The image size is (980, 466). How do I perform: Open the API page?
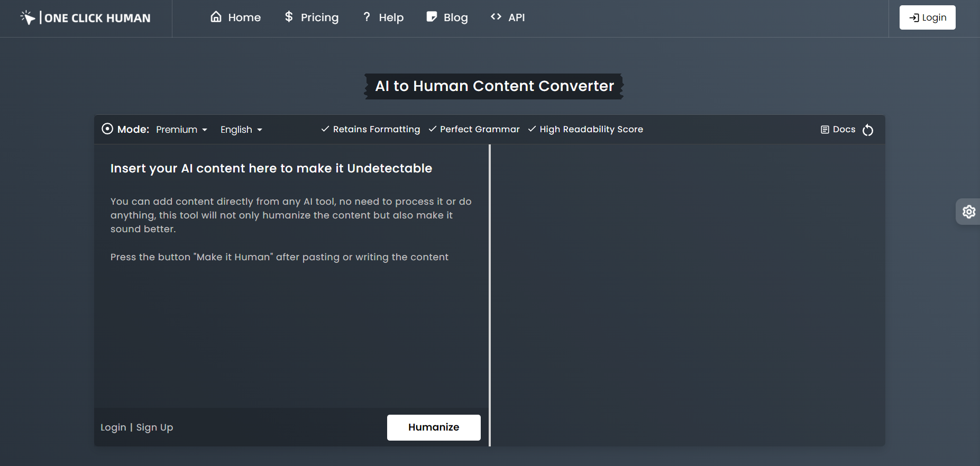click(x=508, y=17)
